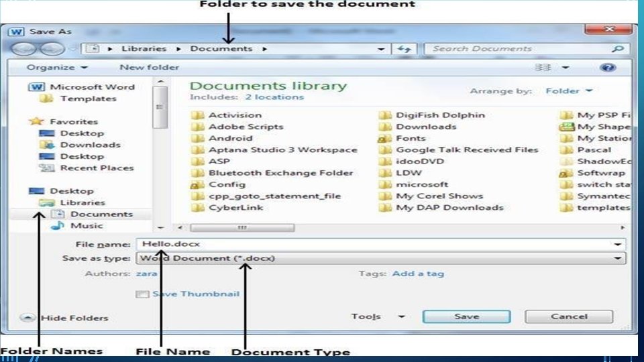Click the Add a tag link
Viewport: 644px width, 362px height.
[418, 274]
